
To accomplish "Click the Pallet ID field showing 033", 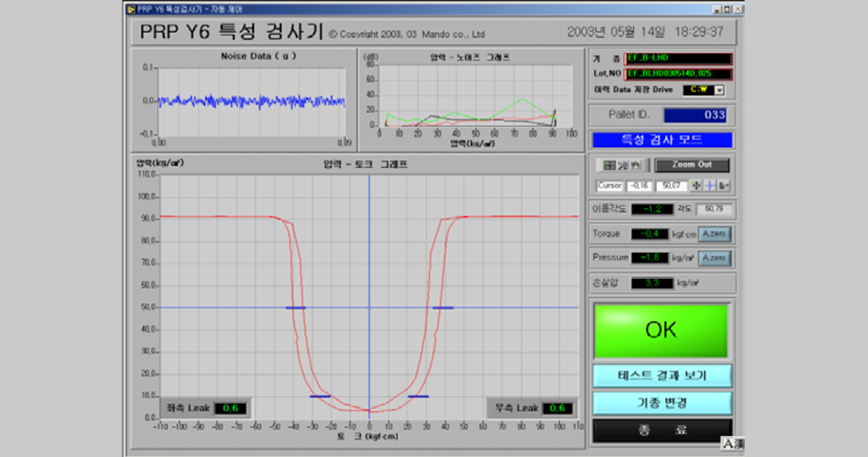I will point(695,115).
